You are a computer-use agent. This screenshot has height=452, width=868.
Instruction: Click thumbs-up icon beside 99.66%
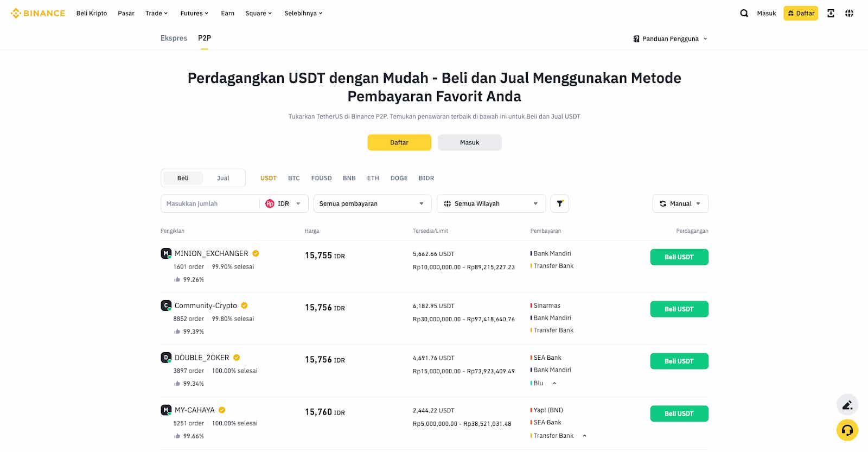tap(177, 436)
